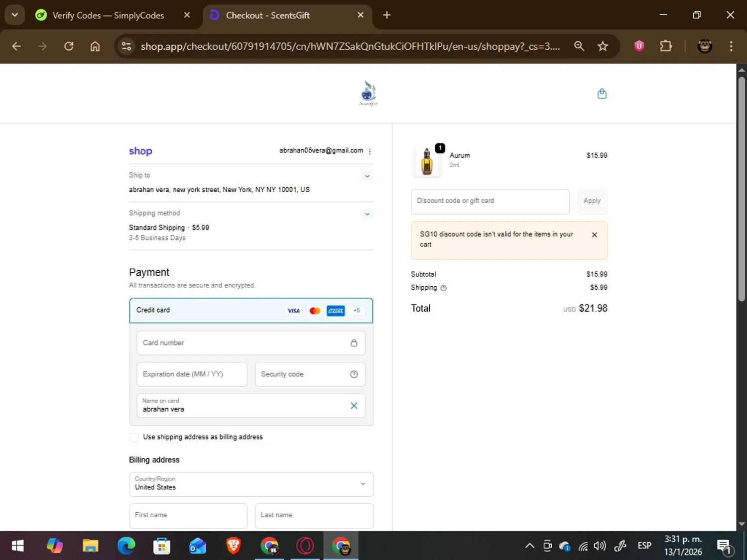Click the Shop Pay logo
Viewport: 747px width, 560px height.
click(x=140, y=151)
